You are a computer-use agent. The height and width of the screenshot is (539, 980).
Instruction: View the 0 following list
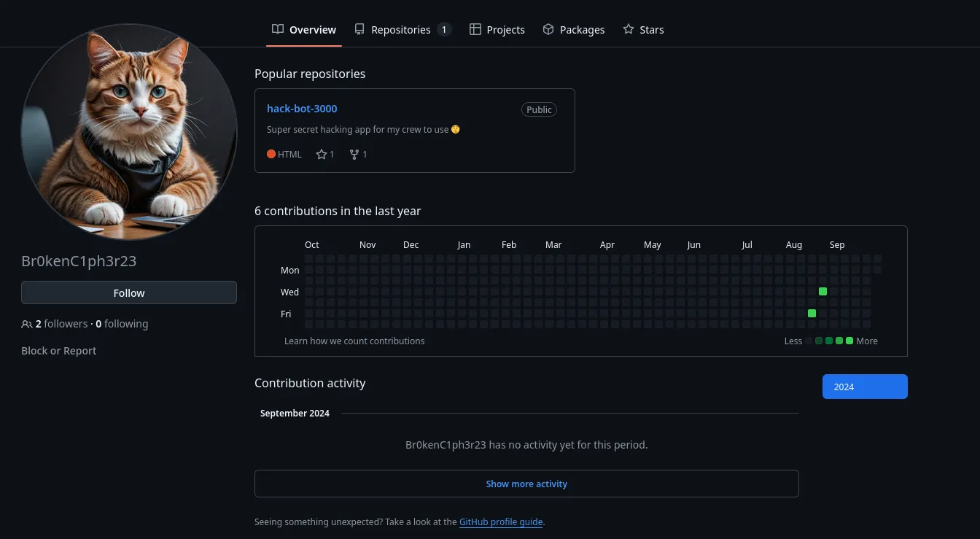tap(122, 324)
